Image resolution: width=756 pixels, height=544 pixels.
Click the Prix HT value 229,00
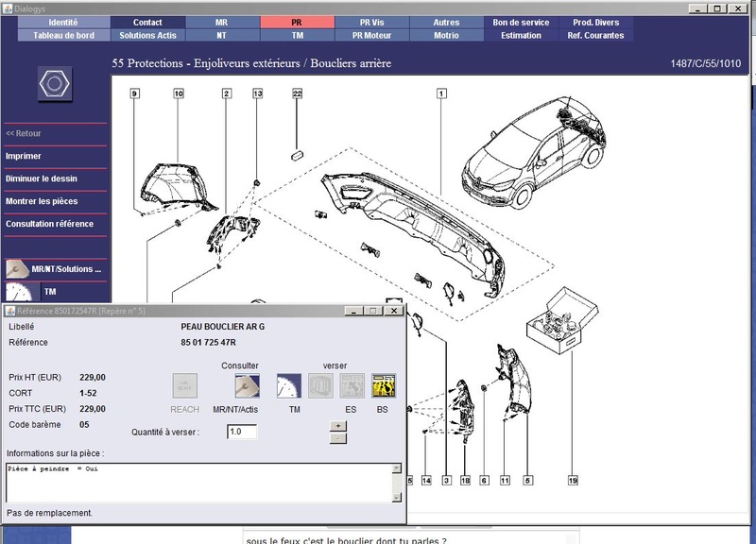pos(93,377)
